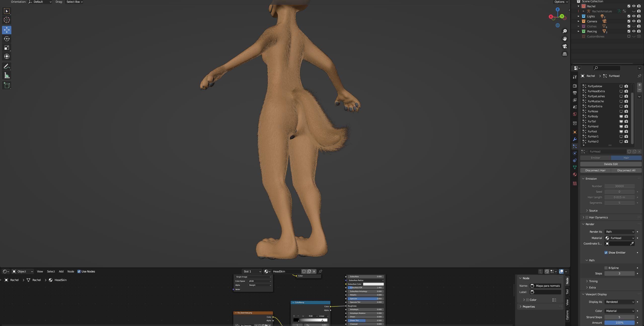Click the Disconnect Hair button
This screenshot has height=326, width=644.
coord(595,170)
